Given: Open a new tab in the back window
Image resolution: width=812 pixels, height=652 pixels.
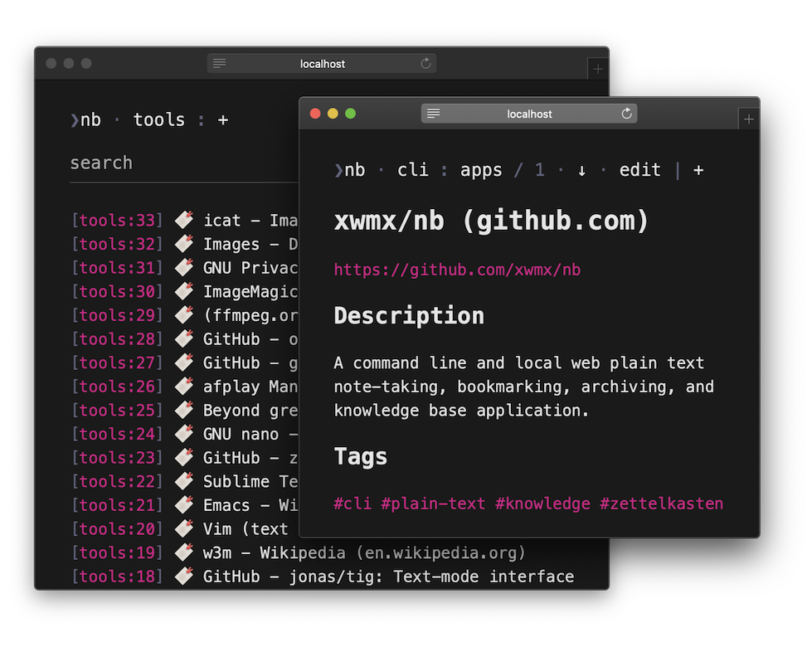Looking at the screenshot, I should click(598, 69).
